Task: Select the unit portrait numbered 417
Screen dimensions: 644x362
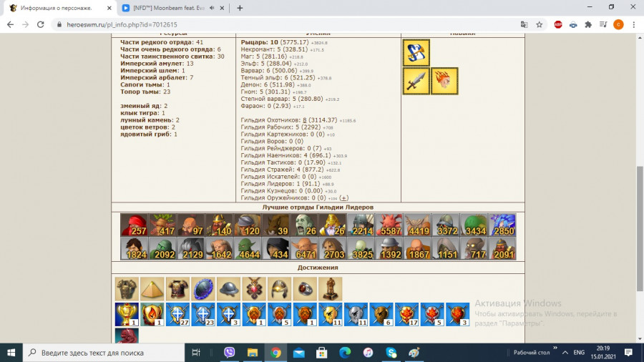Action: click(162, 225)
